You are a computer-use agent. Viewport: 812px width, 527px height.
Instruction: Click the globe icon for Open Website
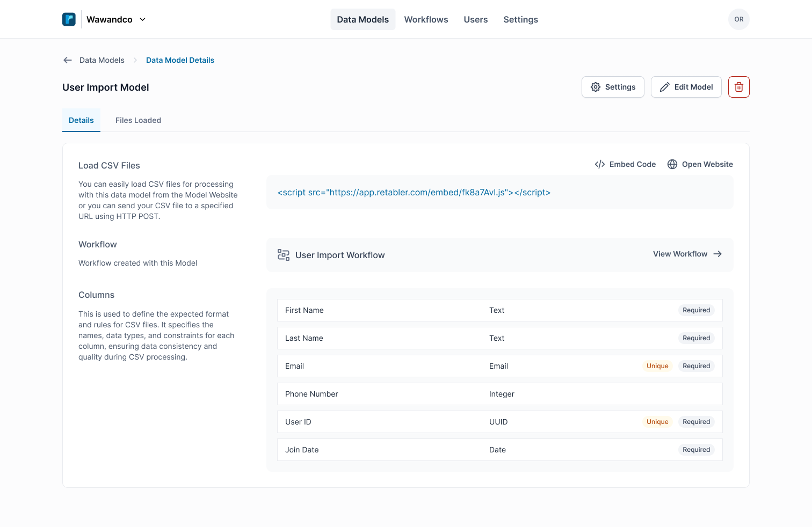[x=672, y=164]
